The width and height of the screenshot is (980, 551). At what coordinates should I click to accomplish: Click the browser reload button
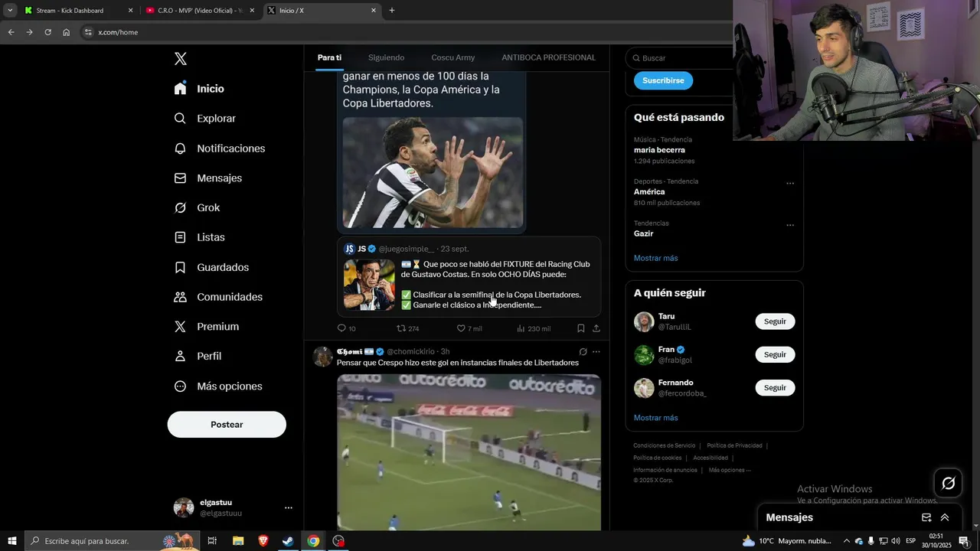[47, 32]
